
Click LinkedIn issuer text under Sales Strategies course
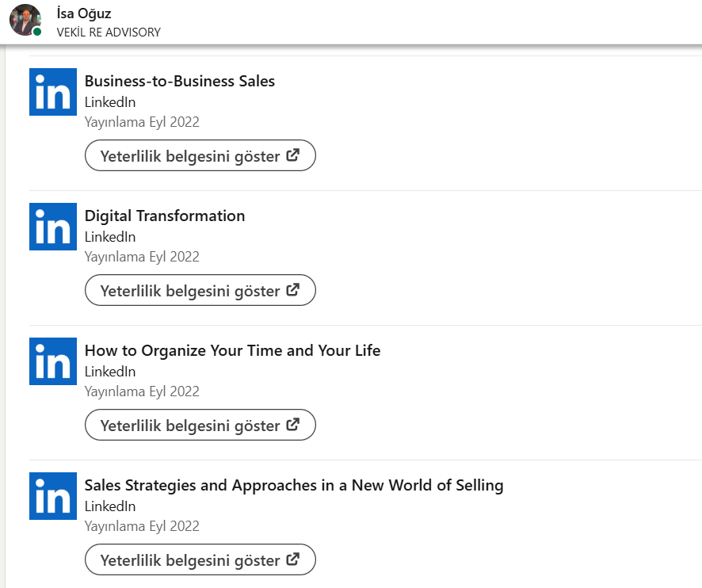click(x=110, y=506)
